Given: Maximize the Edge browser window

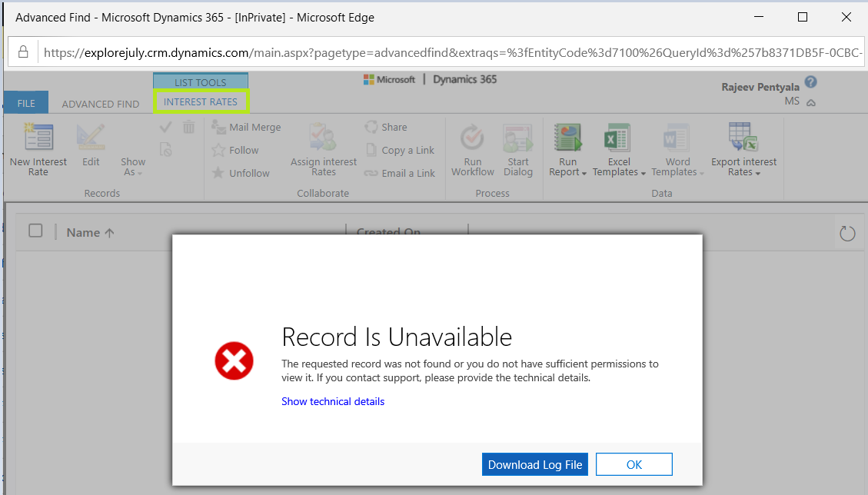Looking at the screenshot, I should tap(802, 17).
